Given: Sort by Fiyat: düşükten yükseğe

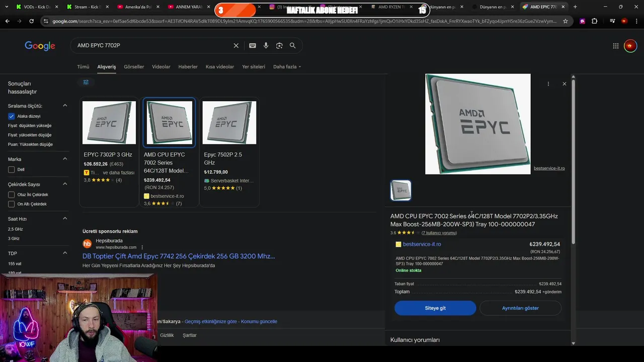Looking at the screenshot, I should click(x=30, y=126).
